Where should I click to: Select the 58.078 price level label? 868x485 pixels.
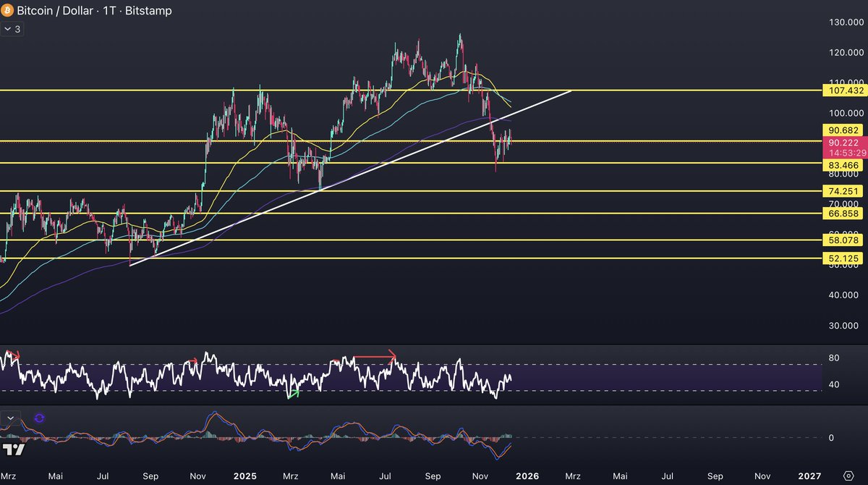(844, 240)
